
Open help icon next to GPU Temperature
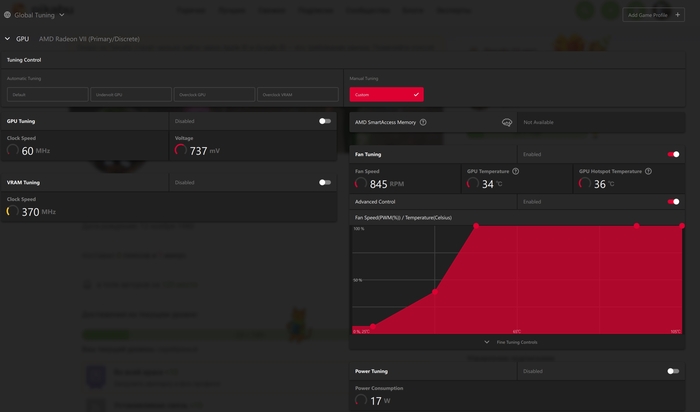tap(516, 171)
